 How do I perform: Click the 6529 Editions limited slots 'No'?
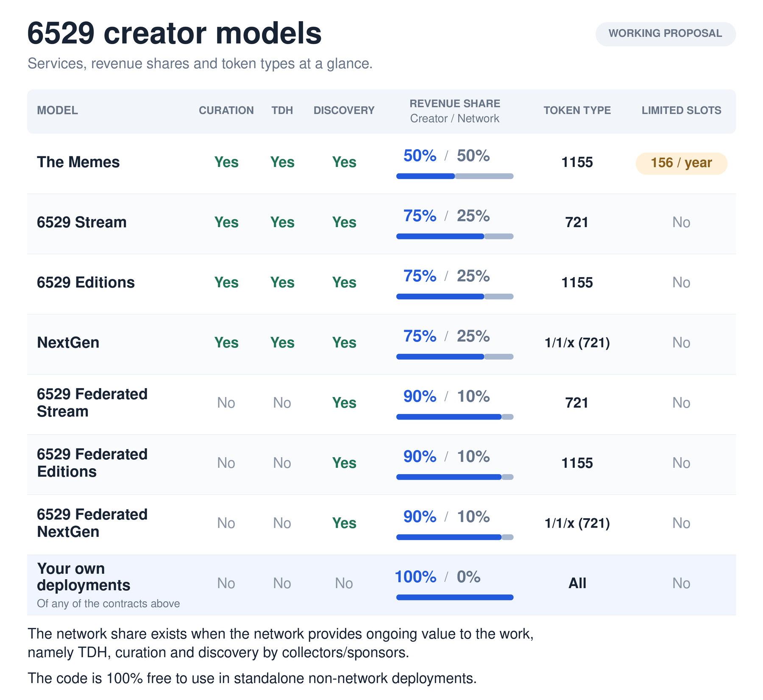point(682,283)
